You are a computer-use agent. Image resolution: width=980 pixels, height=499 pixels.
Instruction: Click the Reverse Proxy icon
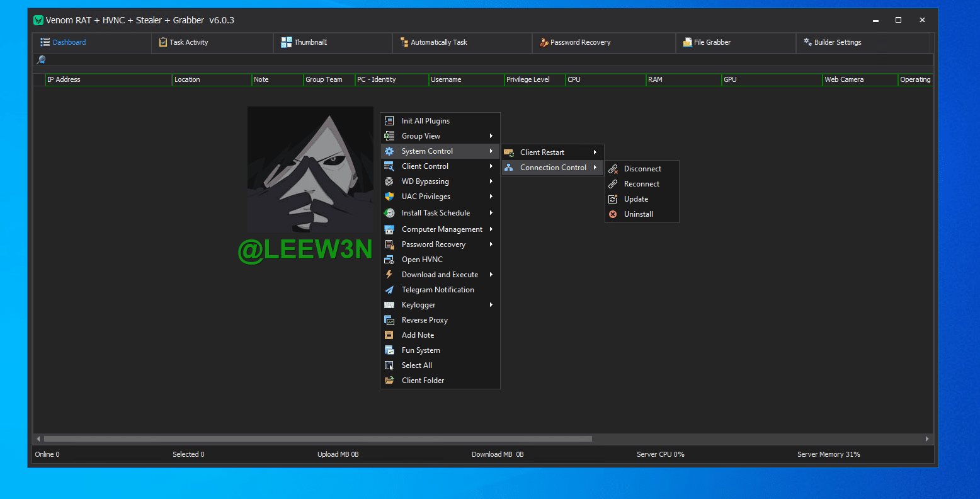pos(389,320)
